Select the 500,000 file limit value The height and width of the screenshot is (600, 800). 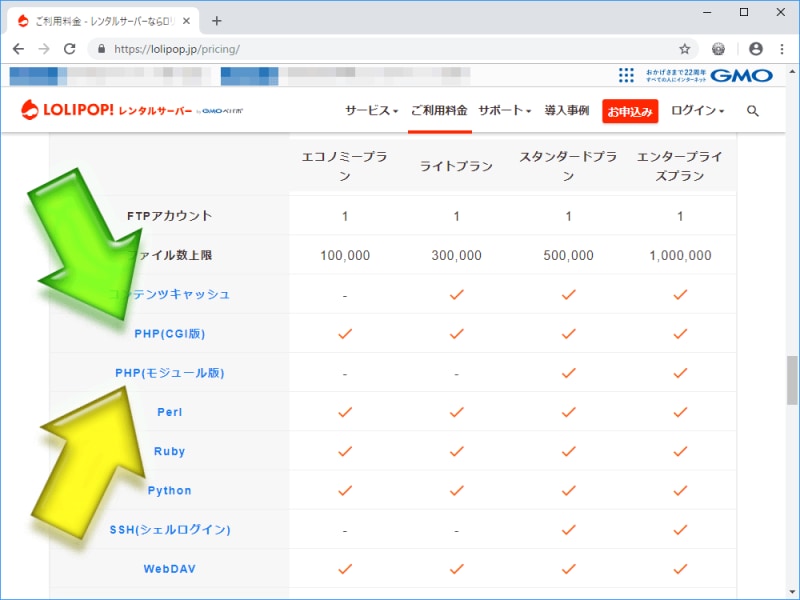coord(568,255)
